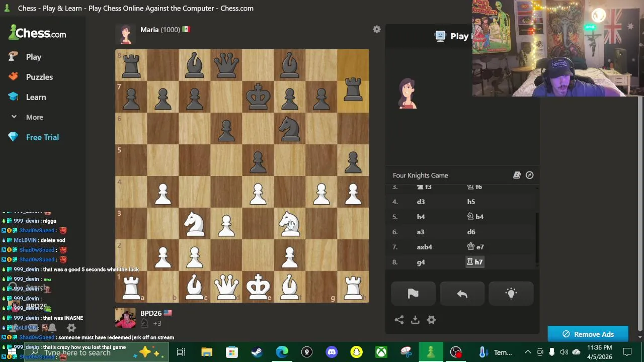Click Maria's avatar above the board

[x=125, y=34]
